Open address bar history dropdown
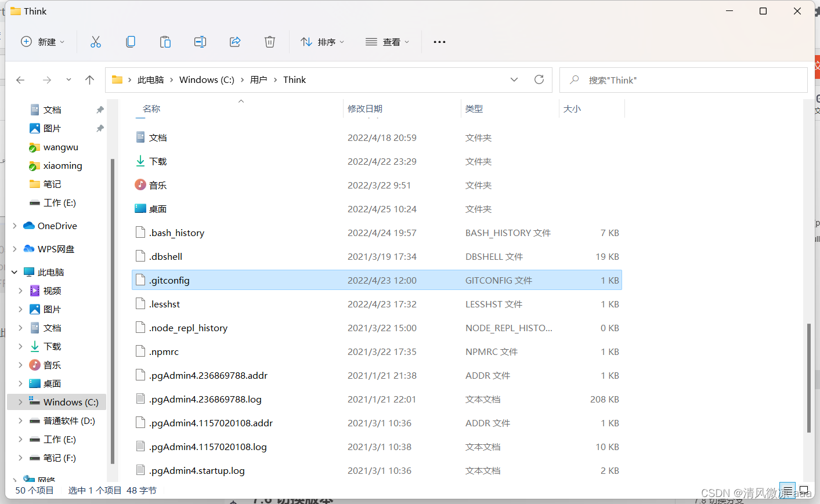 point(514,79)
